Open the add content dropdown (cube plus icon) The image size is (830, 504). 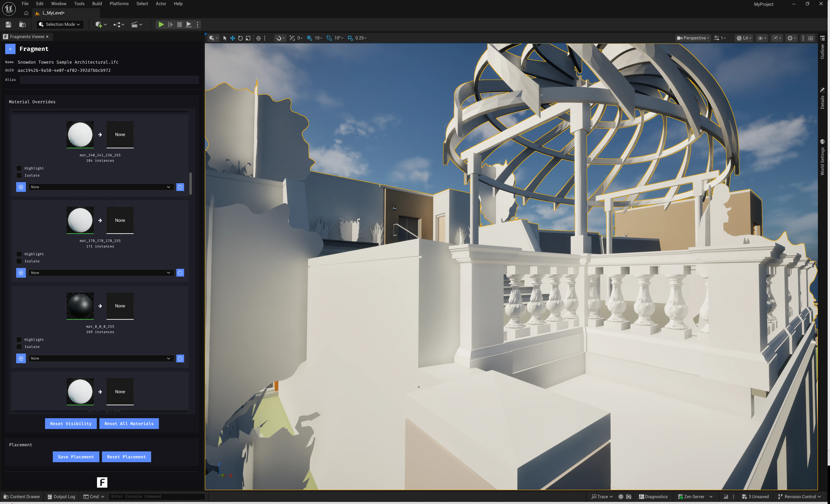pyautogui.click(x=101, y=24)
